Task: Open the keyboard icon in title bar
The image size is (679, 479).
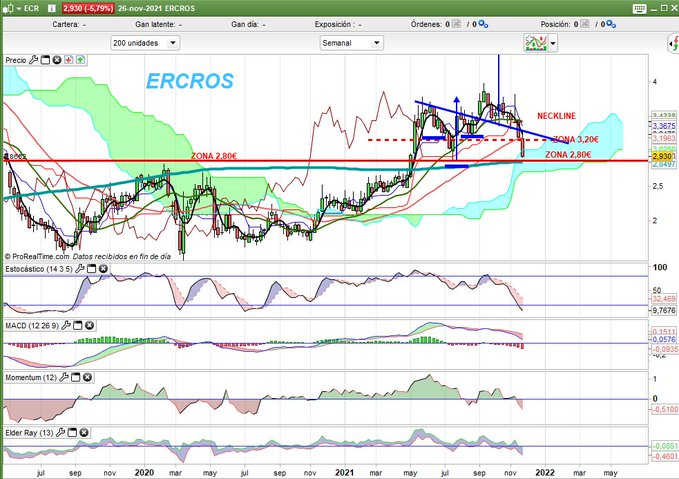Action: tap(639, 9)
